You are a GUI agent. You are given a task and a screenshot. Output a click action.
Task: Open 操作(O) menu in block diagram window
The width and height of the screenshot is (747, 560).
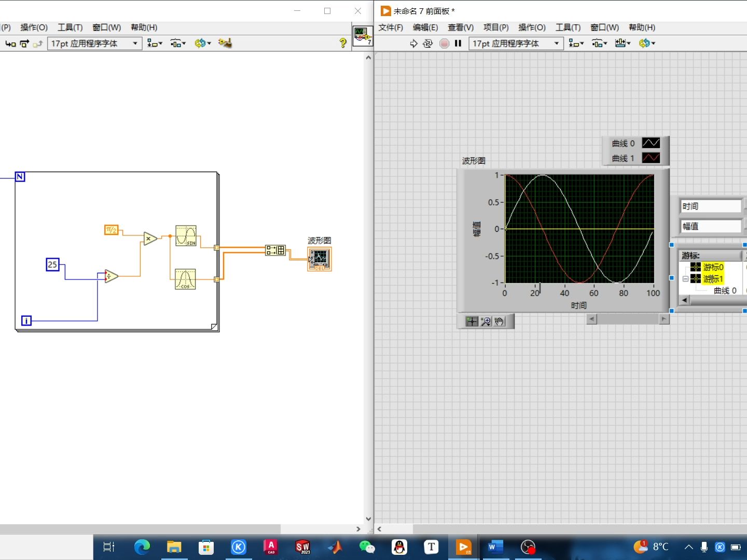coord(34,27)
